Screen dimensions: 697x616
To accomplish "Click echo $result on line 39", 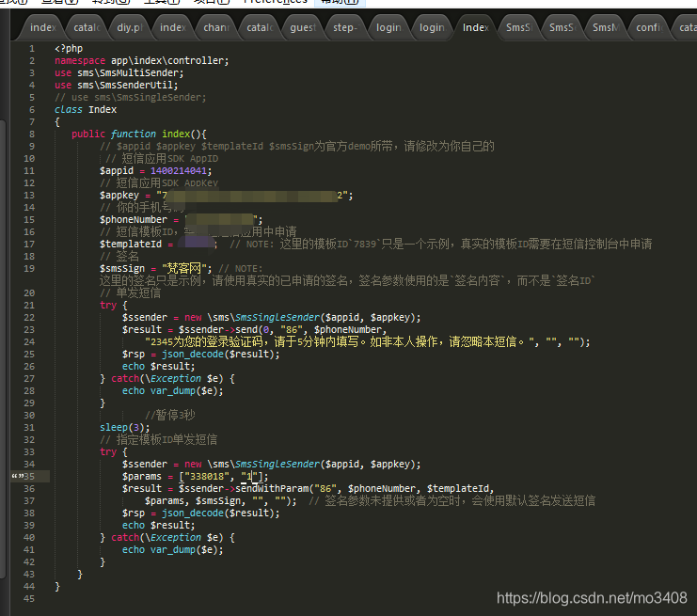I will 158,526.
